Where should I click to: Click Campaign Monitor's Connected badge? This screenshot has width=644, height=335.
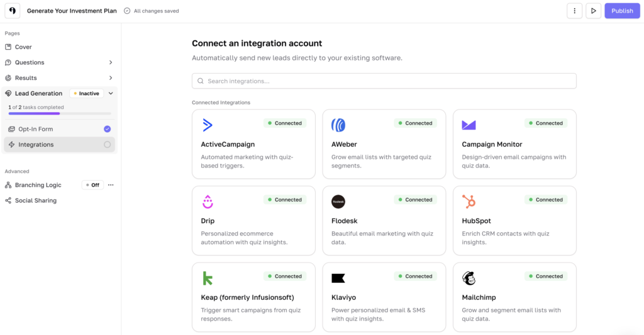(x=546, y=123)
